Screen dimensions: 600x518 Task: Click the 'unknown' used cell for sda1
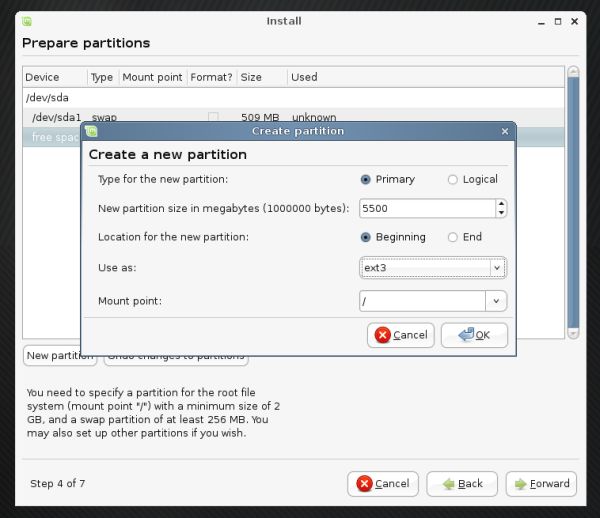[x=314, y=117]
